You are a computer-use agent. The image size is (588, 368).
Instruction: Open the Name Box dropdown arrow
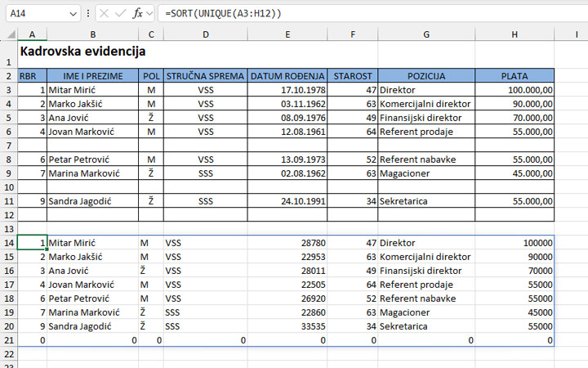click(x=75, y=13)
